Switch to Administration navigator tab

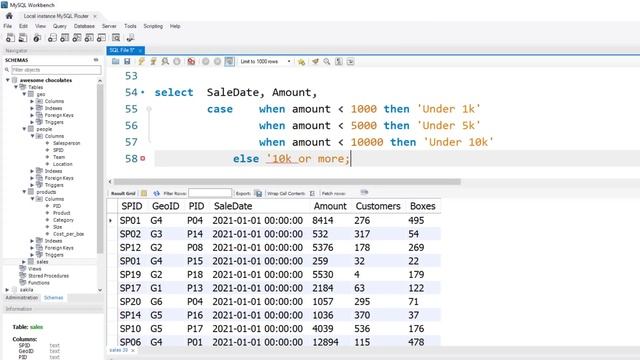pos(21,298)
